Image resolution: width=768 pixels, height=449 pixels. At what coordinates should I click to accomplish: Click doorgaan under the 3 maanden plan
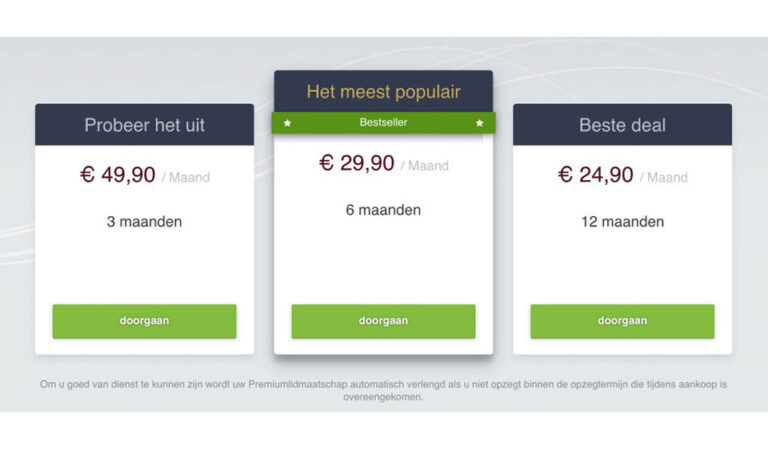coord(144,321)
